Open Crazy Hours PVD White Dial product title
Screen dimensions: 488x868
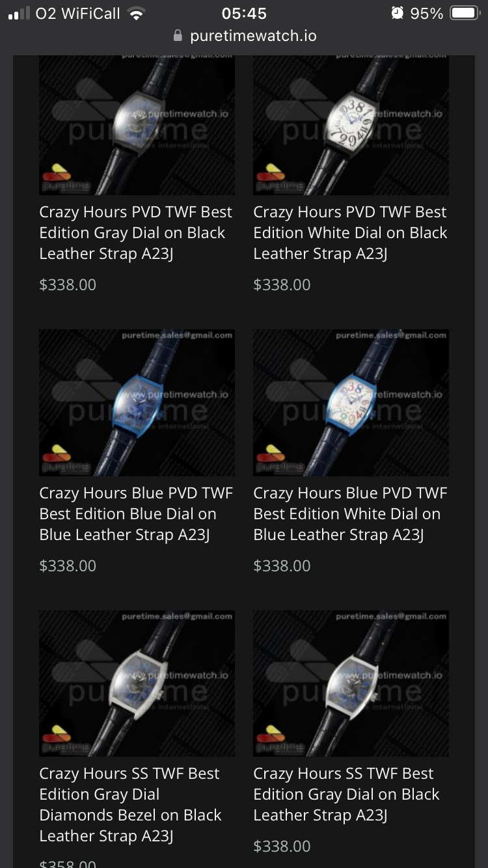(350, 233)
